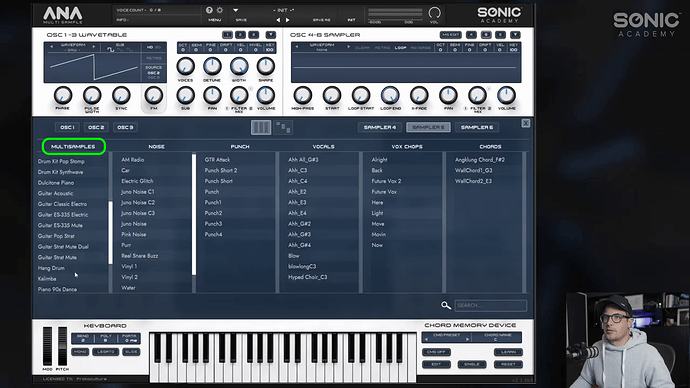
Task: Toggle sampler REVERSE
Action: (x=420, y=48)
